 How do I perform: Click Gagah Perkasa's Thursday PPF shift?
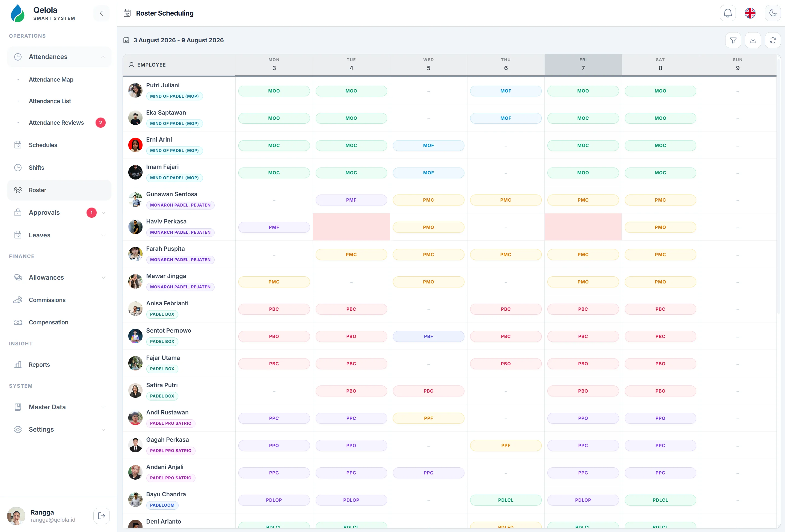tap(506, 445)
